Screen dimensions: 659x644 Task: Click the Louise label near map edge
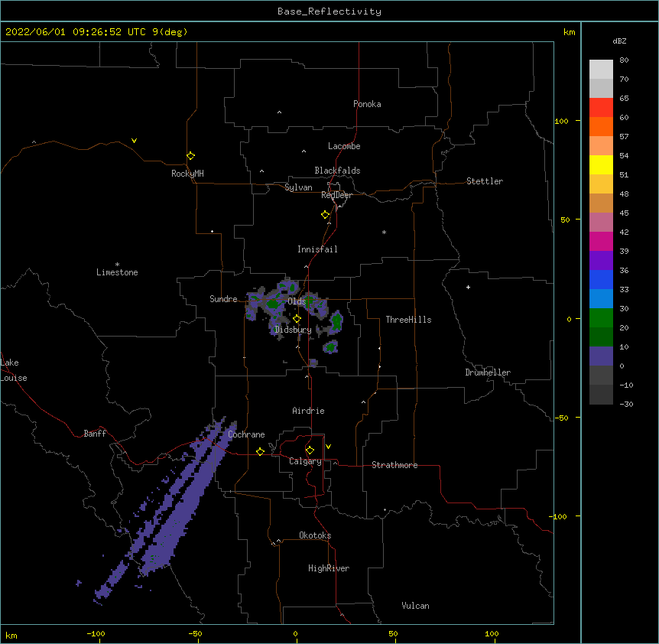[14, 378]
